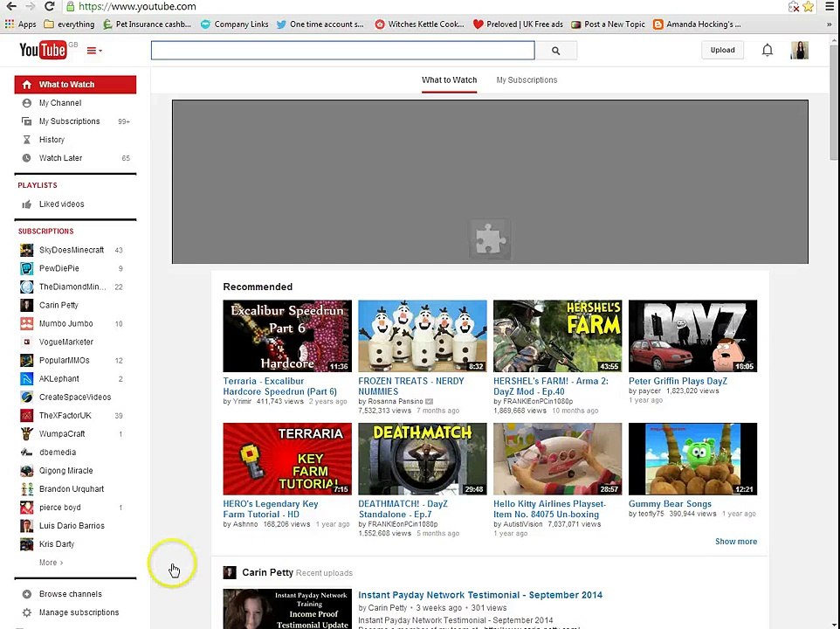This screenshot has height=629, width=840.
Task: Reload the page with browser refresh icon
Action: [49, 6]
